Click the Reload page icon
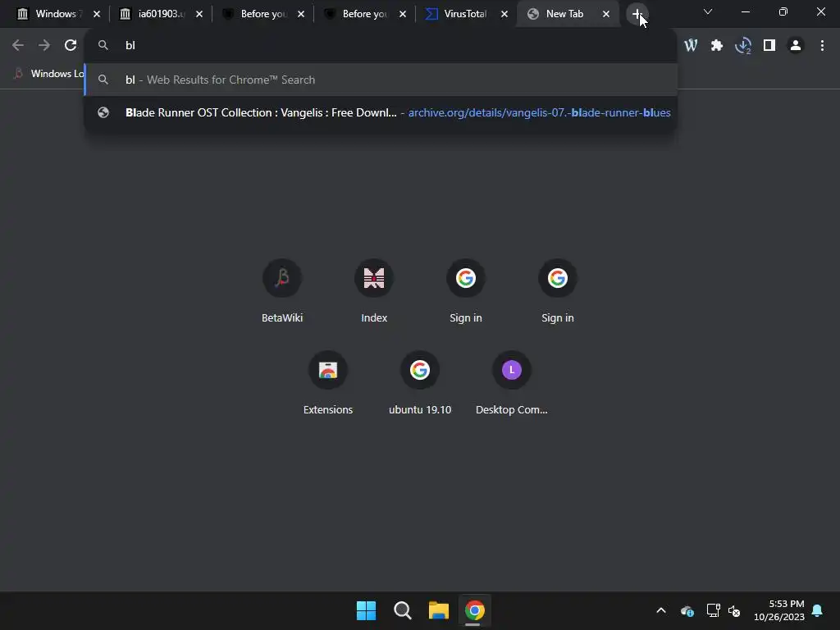Screen dimensions: 840x630 pos(71,46)
